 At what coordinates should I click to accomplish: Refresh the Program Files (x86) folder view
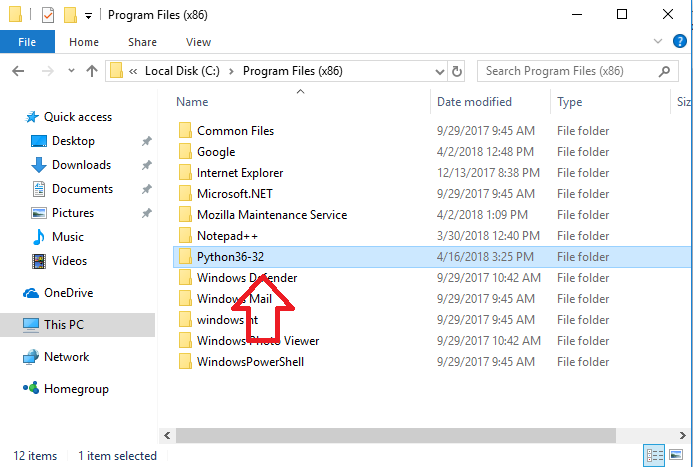[457, 71]
